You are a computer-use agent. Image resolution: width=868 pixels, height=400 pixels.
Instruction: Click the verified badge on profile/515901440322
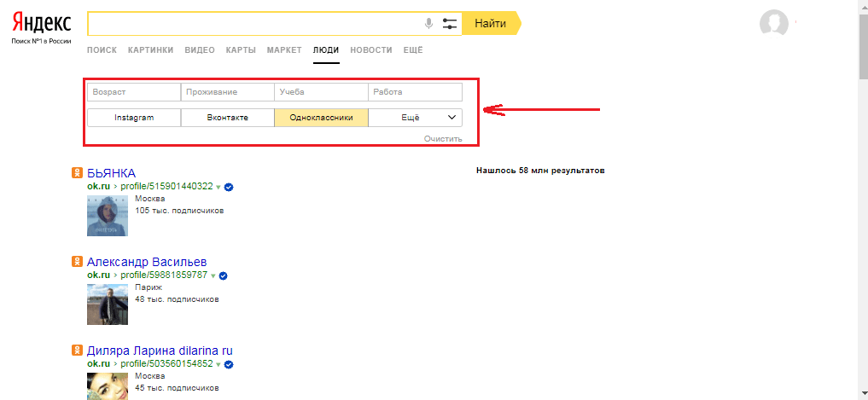tap(230, 187)
